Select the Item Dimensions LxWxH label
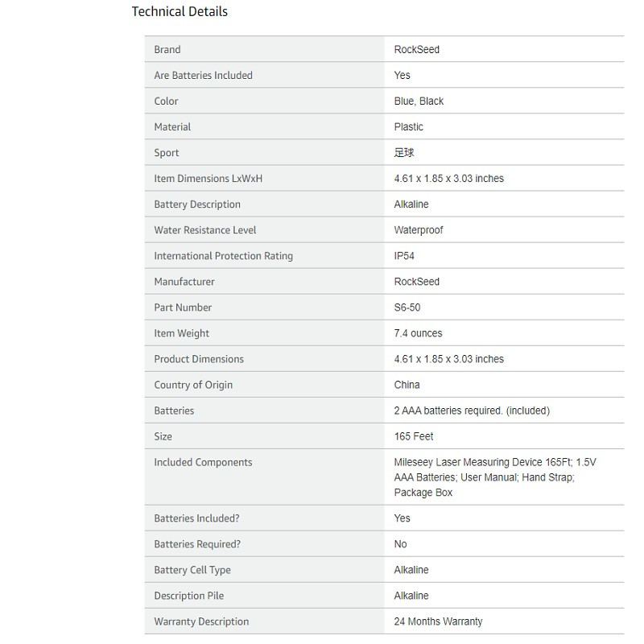Screen dimensions: 644x644 pyautogui.click(x=208, y=178)
